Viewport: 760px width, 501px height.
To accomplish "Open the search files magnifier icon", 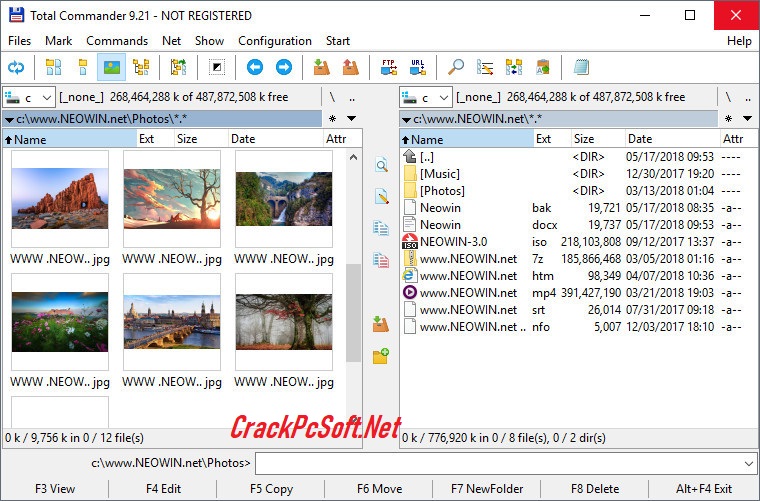I will [x=456, y=67].
